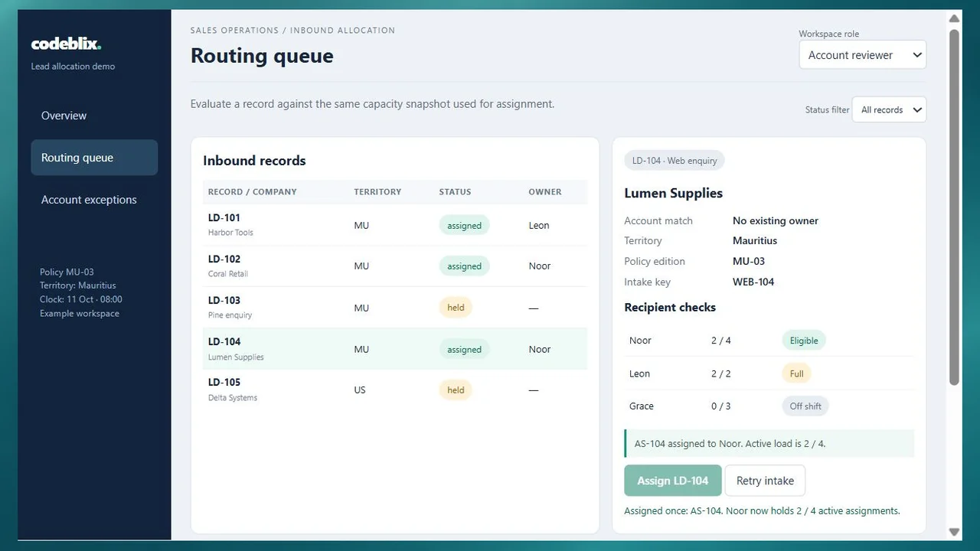The height and width of the screenshot is (551, 980).
Task: Click the TERRITORY column header
Action: click(x=377, y=192)
